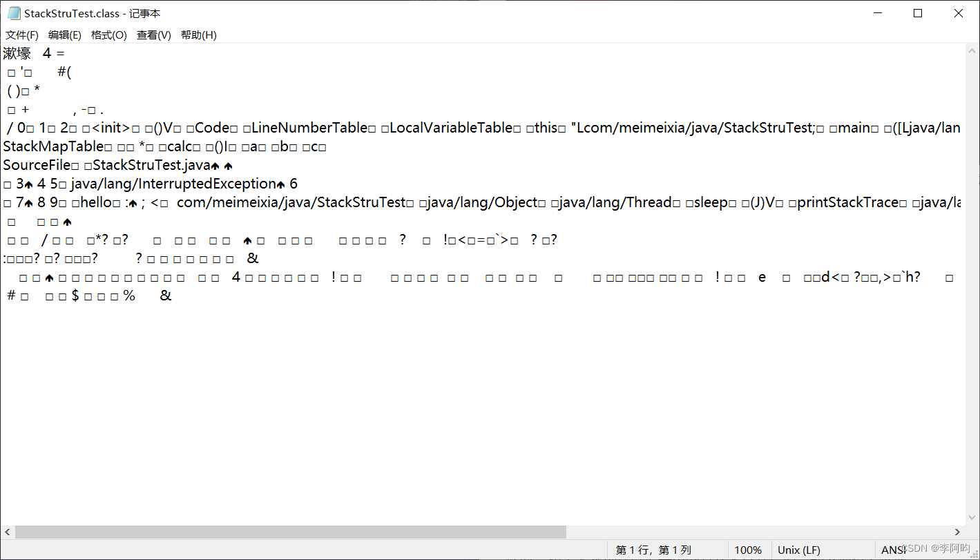The height and width of the screenshot is (560, 980).
Task: Click the Unix (LF) status entry
Action: (x=799, y=550)
